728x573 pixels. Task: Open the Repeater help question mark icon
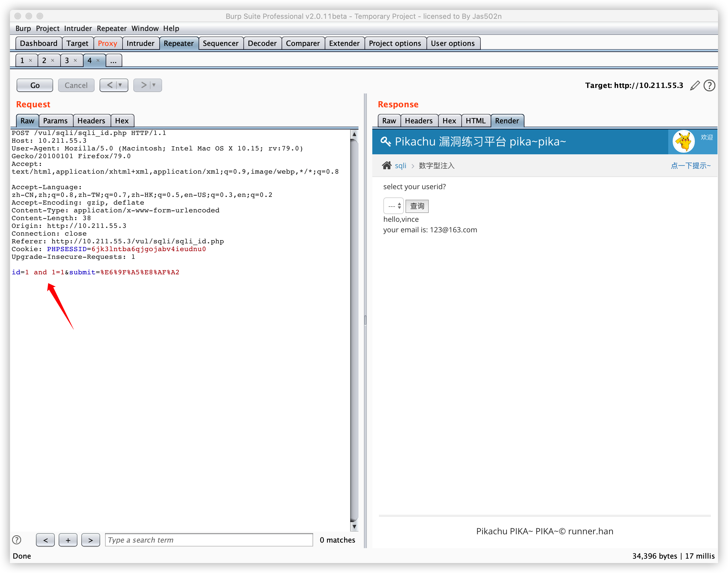tap(709, 85)
